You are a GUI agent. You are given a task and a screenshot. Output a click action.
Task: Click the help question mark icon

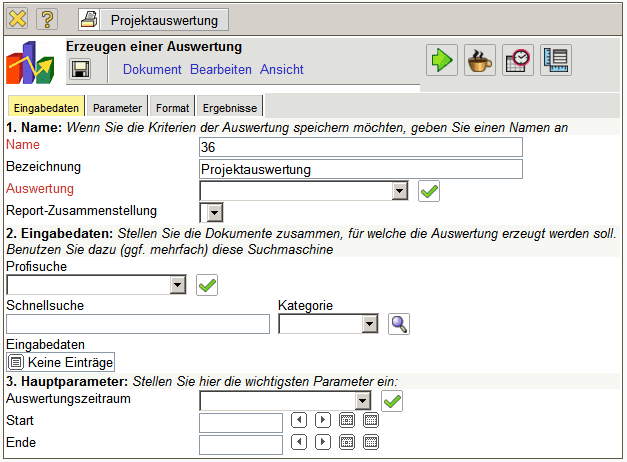[47, 19]
